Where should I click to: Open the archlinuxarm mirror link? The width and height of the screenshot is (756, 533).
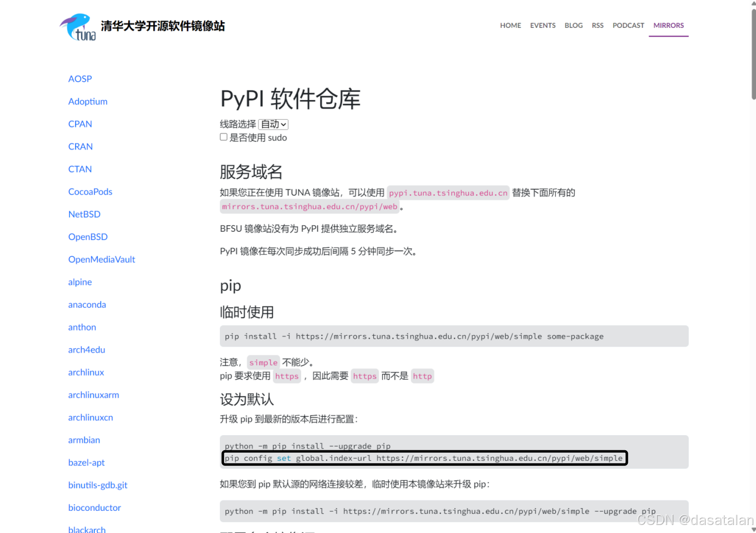[94, 395]
